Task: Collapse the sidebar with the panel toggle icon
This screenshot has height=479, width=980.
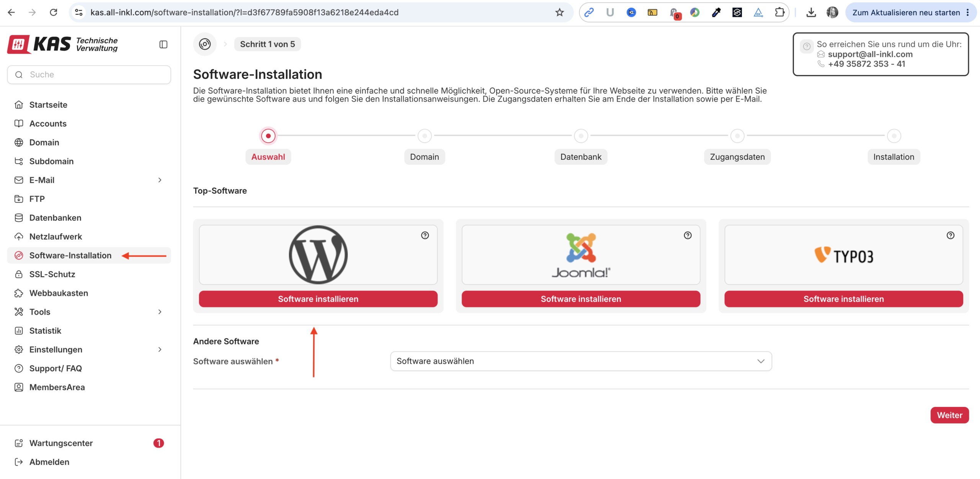Action: coord(163,44)
